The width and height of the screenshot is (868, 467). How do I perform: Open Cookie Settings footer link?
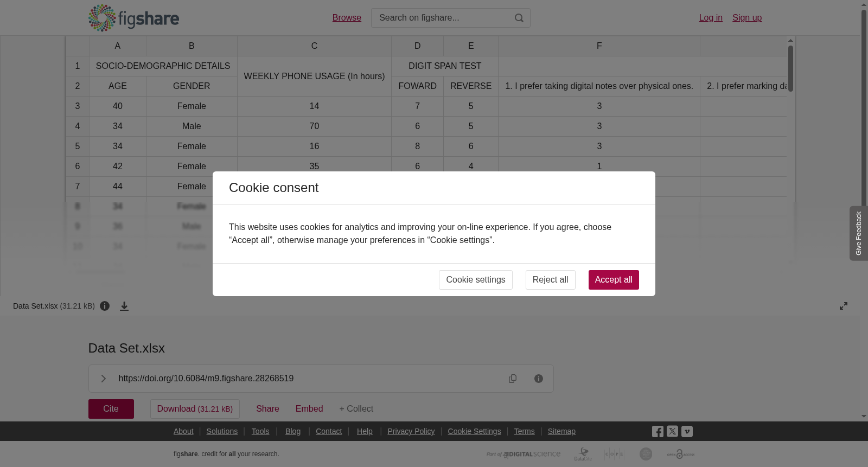(x=475, y=431)
